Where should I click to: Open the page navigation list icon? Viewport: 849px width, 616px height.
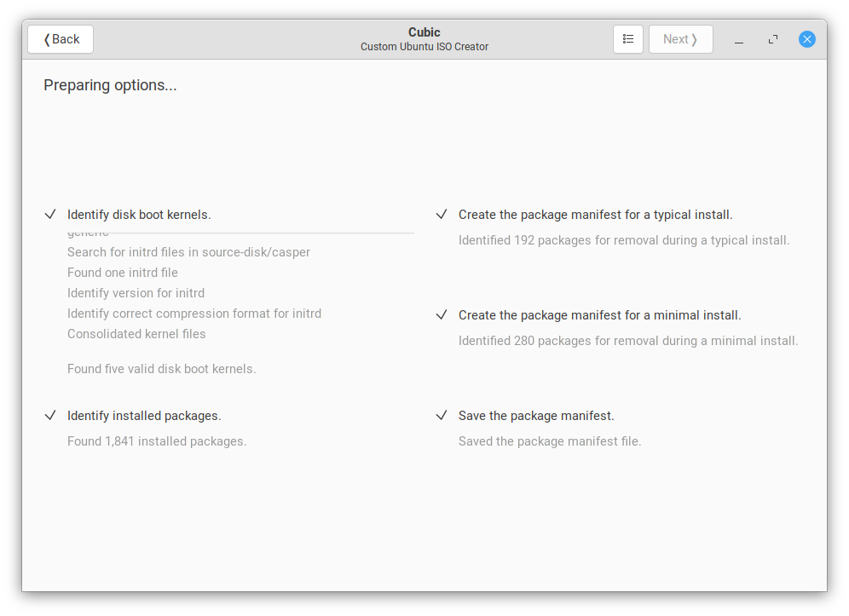point(628,38)
